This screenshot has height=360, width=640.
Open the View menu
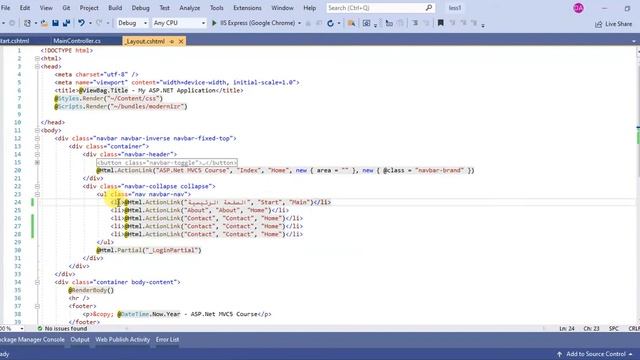(x=46, y=8)
